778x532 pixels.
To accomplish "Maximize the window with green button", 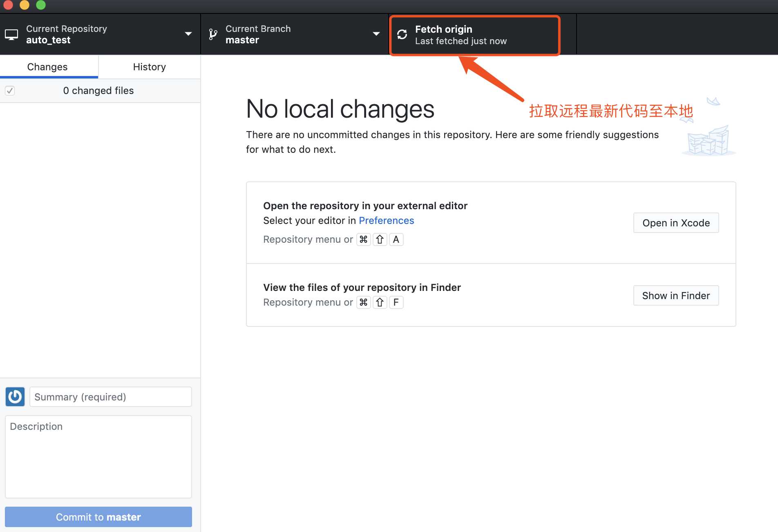I will pyautogui.click(x=41, y=4).
